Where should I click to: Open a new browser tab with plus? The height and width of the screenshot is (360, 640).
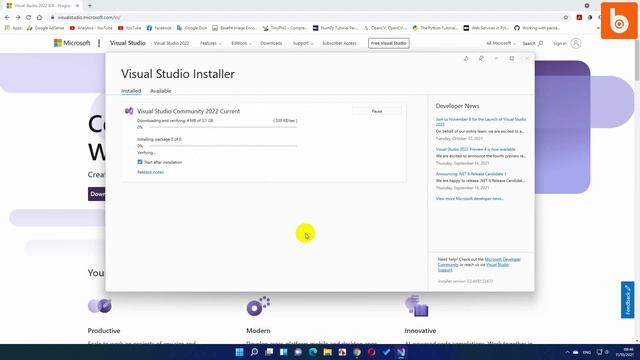(x=90, y=6)
